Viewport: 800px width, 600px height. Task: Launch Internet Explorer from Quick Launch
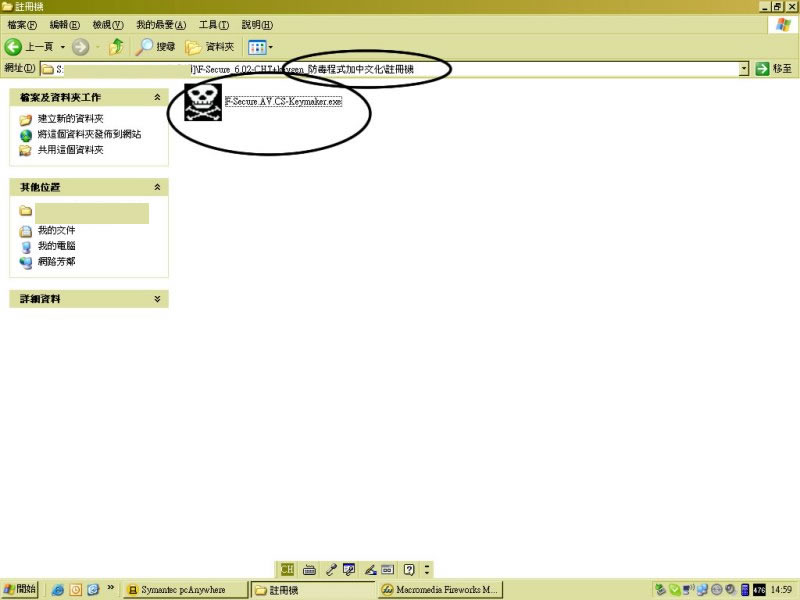point(58,590)
